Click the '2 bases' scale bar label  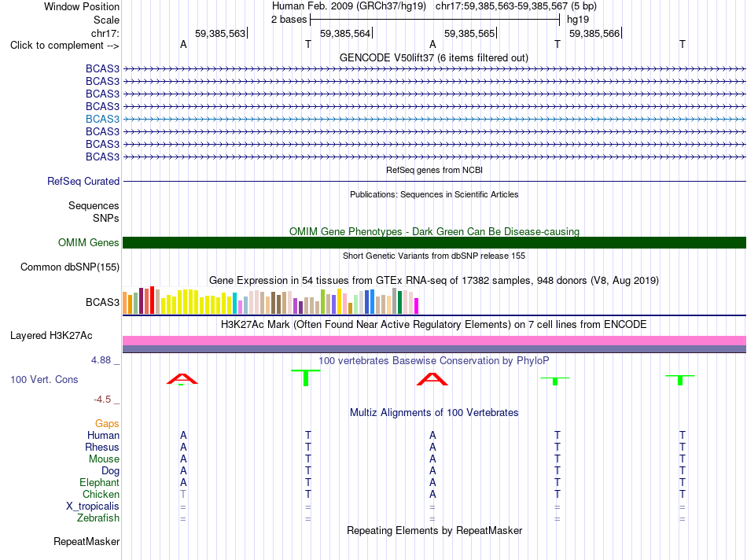[x=289, y=20]
